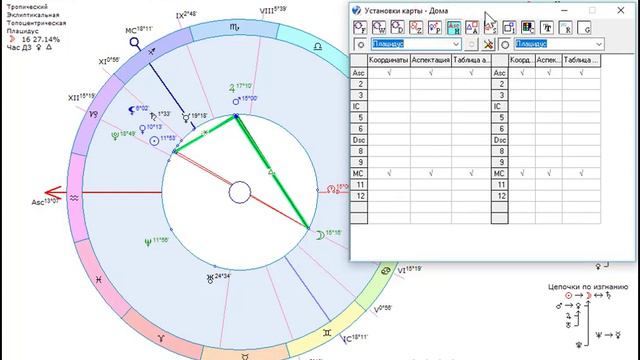
Task: Click the right Коорд... column header
Action: tap(522, 60)
